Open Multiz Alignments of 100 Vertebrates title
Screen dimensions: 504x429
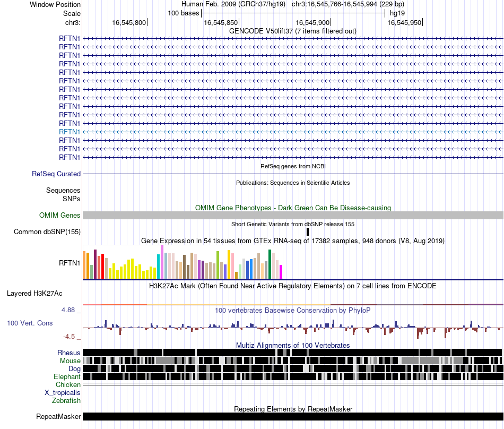pos(293,346)
